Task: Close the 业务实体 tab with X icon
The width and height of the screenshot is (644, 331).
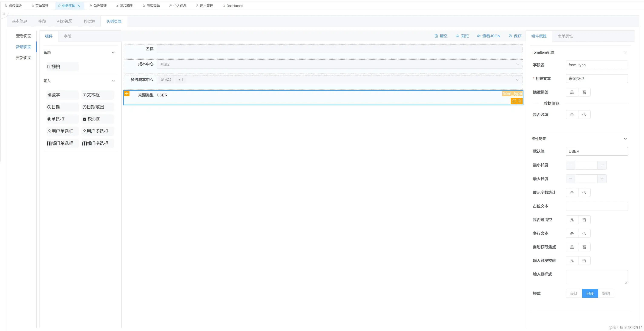Action: coord(79,6)
